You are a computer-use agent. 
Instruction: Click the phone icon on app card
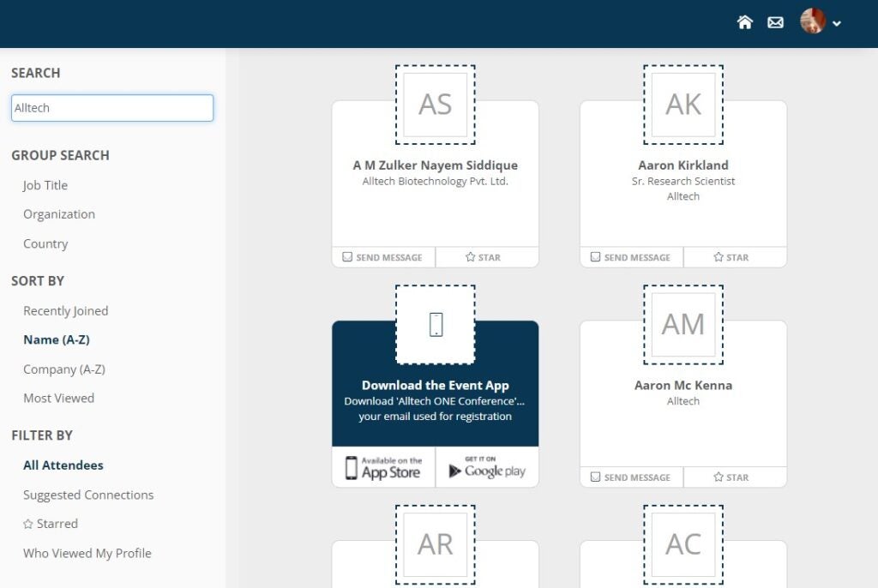point(436,325)
